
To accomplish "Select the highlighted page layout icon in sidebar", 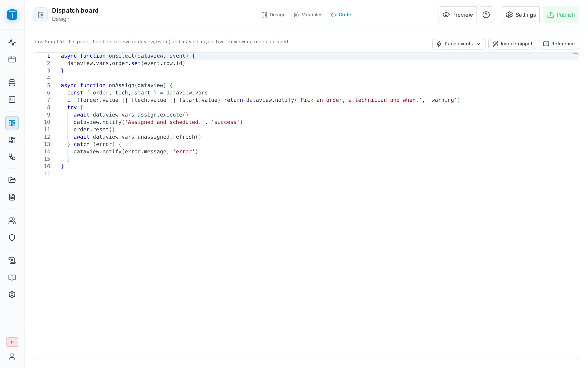I will click(x=12, y=123).
